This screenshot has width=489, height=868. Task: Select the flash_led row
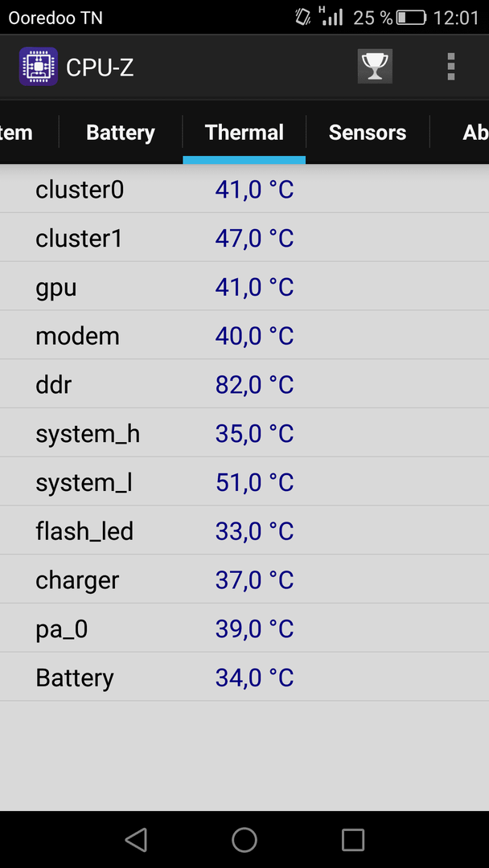click(244, 530)
